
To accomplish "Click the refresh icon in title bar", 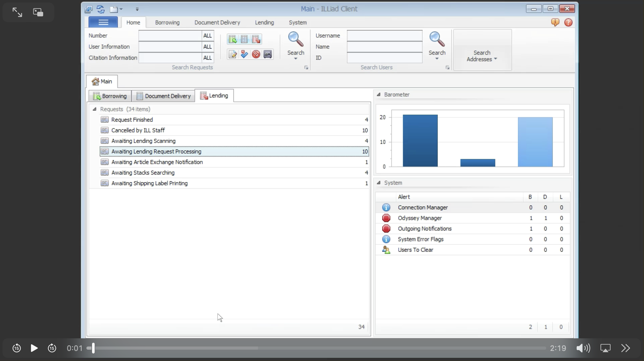I will (x=101, y=9).
